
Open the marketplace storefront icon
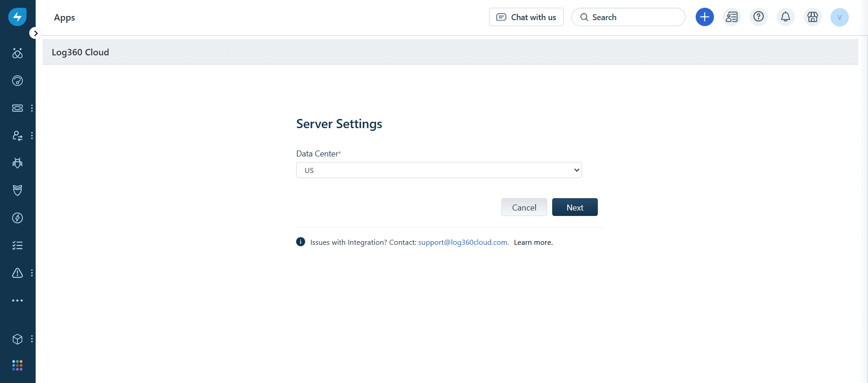pyautogui.click(x=813, y=17)
